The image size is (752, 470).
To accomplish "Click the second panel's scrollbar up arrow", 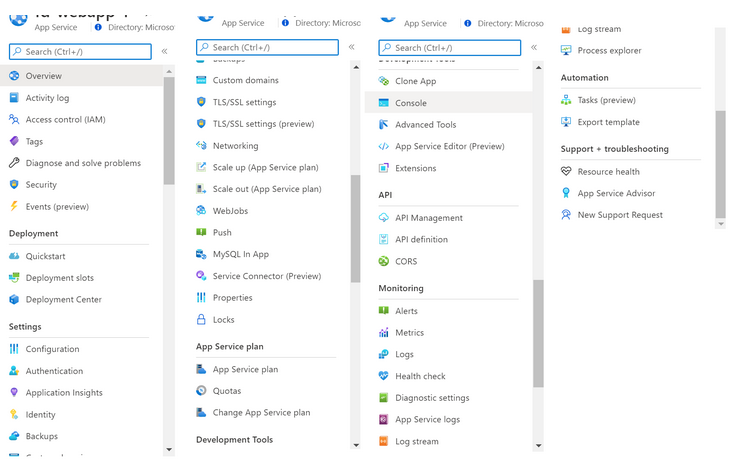I will pyautogui.click(x=356, y=67).
